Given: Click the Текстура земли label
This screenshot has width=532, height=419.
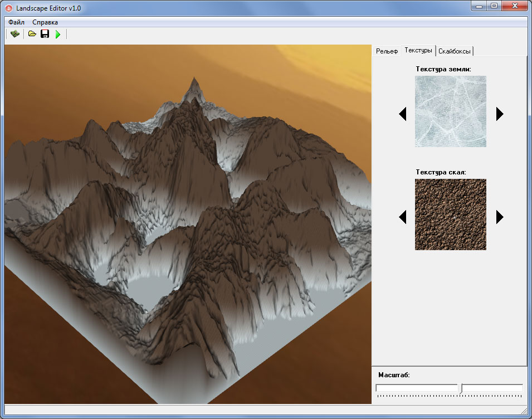Looking at the screenshot, I should 443,69.
